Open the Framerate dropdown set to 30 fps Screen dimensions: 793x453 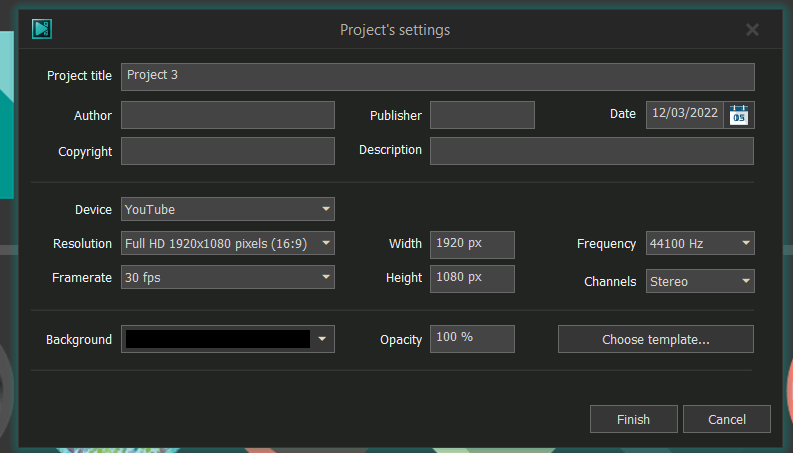[228, 277]
